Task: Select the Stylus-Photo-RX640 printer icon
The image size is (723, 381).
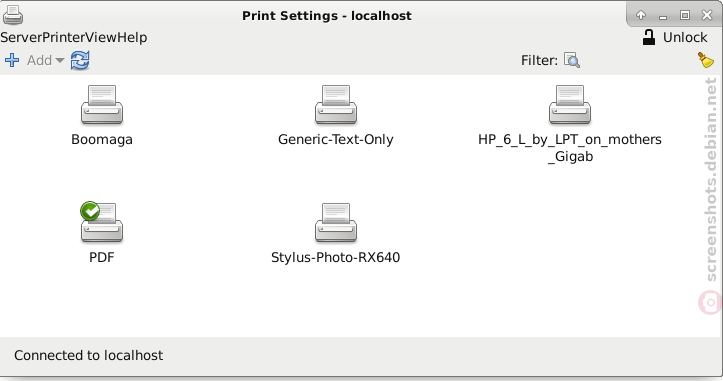Action: pos(336,223)
